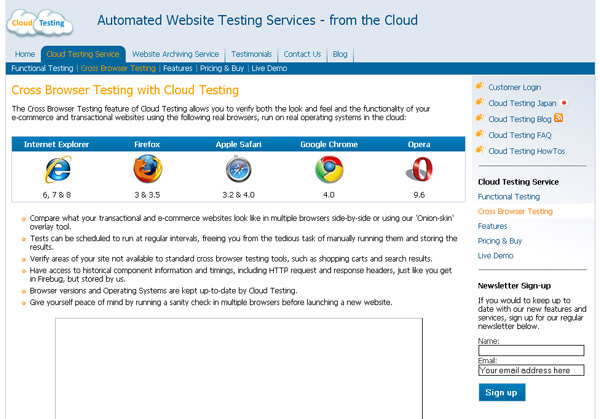Click the 'Automated Website Testing Services' banner title
Screen dimensions: 600x419
257,20
